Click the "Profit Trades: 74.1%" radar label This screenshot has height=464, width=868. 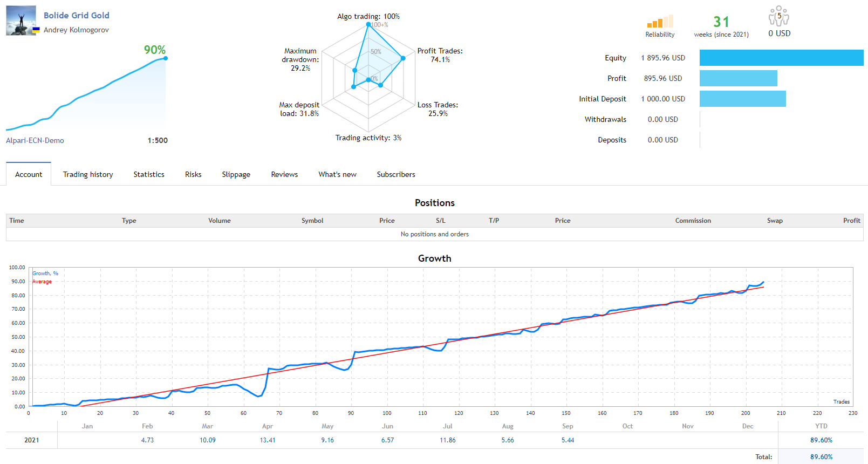(440, 55)
